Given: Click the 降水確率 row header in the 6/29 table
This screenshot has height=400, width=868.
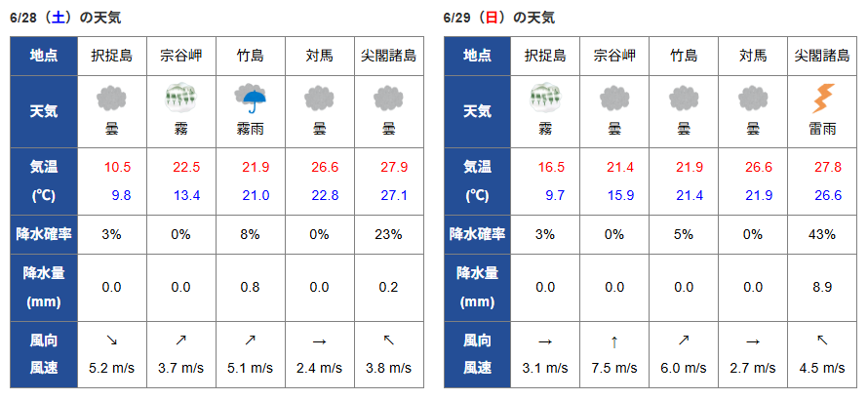Looking at the screenshot, I should click(477, 234).
